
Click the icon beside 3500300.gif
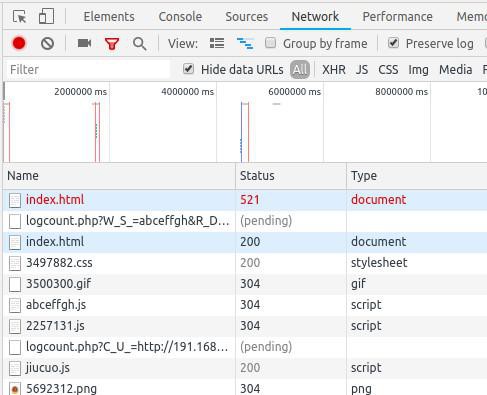tap(15, 284)
